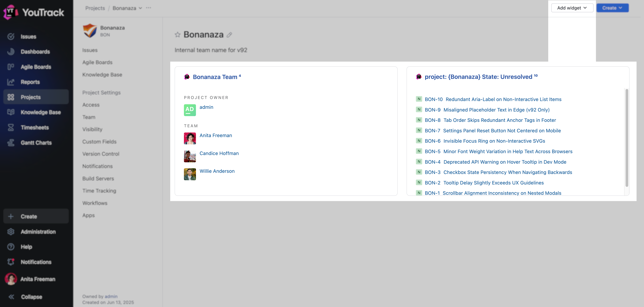
Task: Open the three-dots project menu
Action: pos(149,8)
